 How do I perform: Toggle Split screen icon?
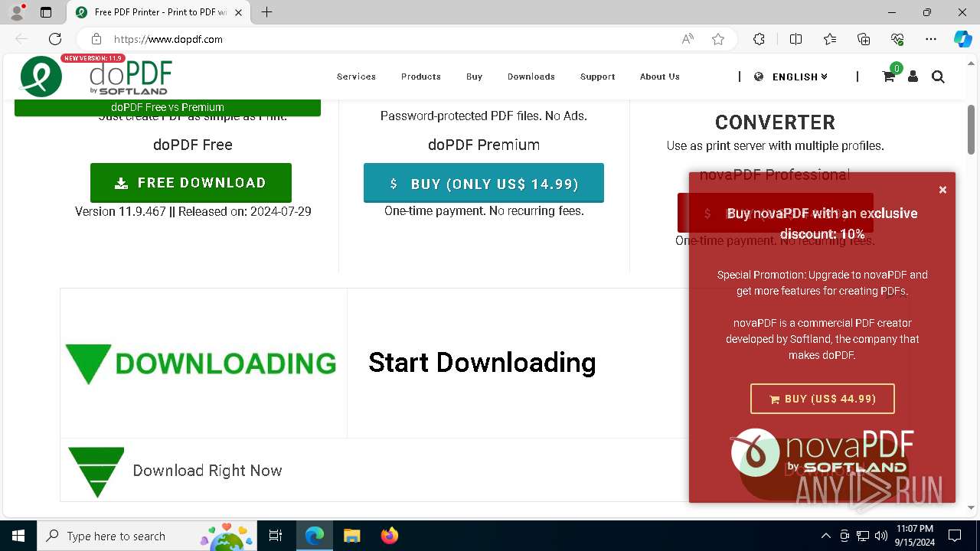click(795, 39)
